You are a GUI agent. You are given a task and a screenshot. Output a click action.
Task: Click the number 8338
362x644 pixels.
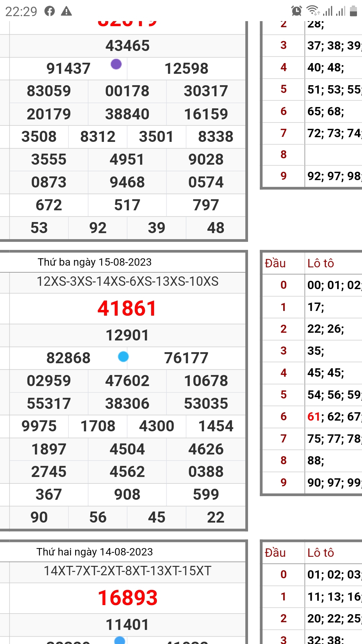tap(216, 137)
